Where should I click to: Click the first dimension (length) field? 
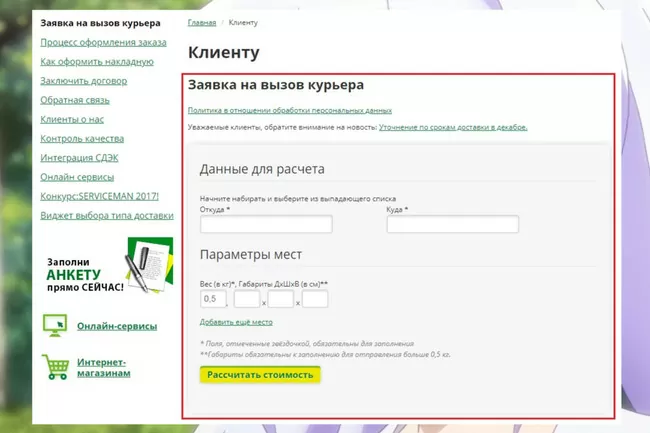tap(246, 299)
